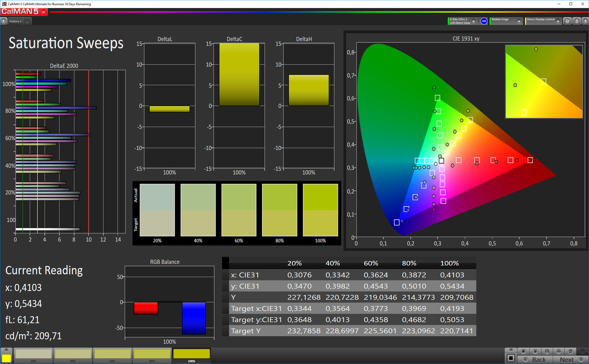Image resolution: width=589 pixels, height=364 pixels.
Task: Collapse the right panel arrow icon
Action: click(585, 21)
